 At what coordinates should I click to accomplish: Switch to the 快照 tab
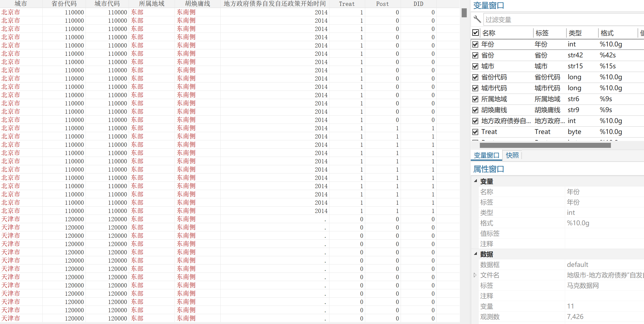click(x=512, y=155)
